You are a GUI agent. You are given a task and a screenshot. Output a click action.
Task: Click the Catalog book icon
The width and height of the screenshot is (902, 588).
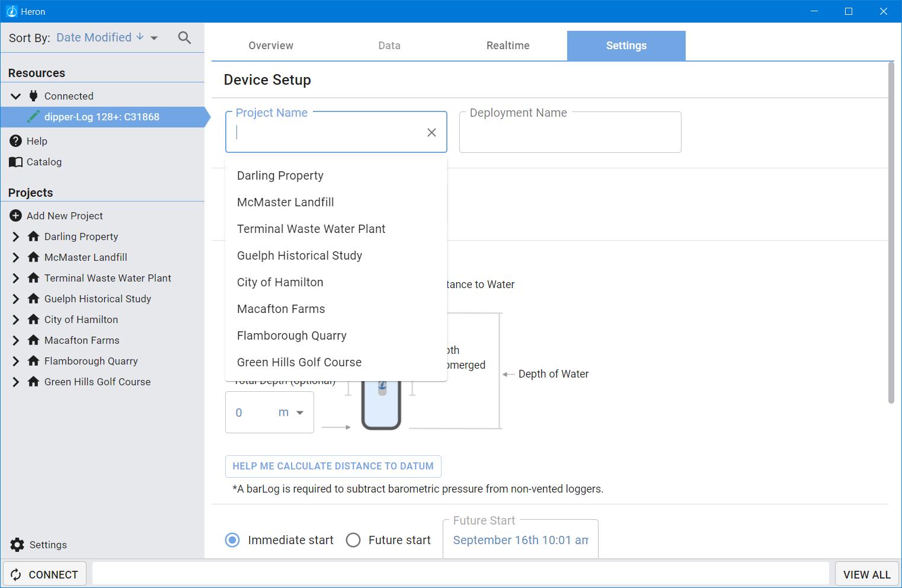coord(16,162)
